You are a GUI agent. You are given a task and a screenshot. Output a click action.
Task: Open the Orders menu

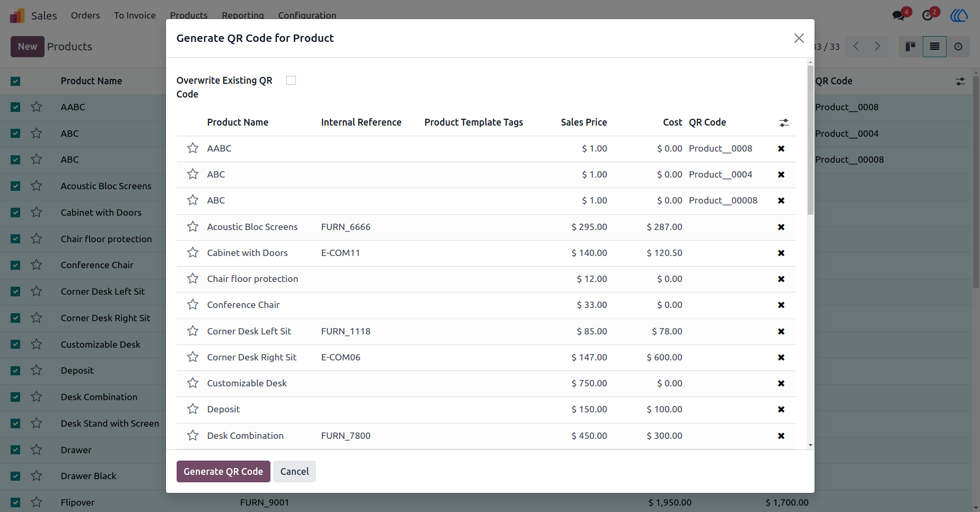(85, 15)
